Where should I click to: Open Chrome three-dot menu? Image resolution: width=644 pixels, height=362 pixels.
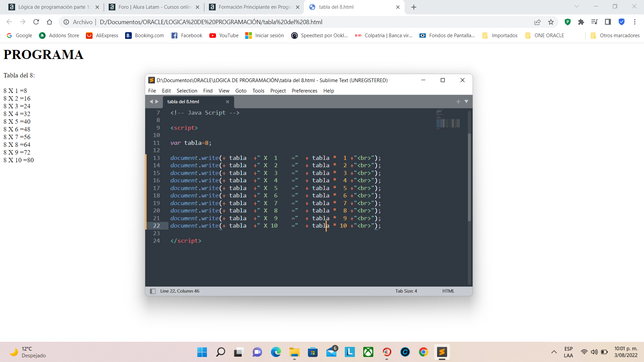point(635,22)
